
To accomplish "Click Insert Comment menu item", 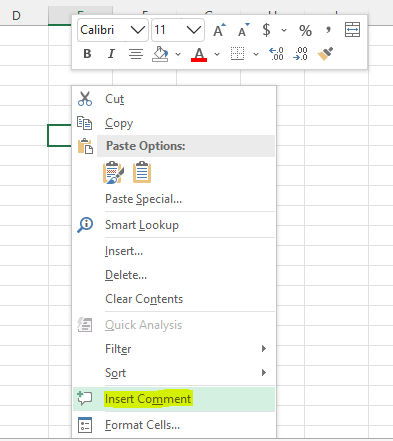I will pyautogui.click(x=174, y=399).
